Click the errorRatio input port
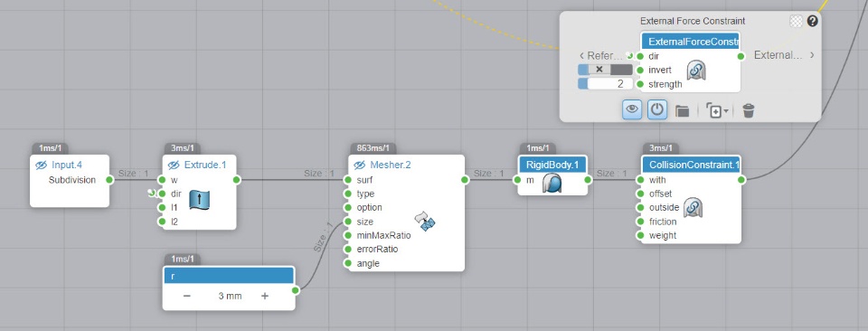The image size is (868, 331). (x=347, y=249)
